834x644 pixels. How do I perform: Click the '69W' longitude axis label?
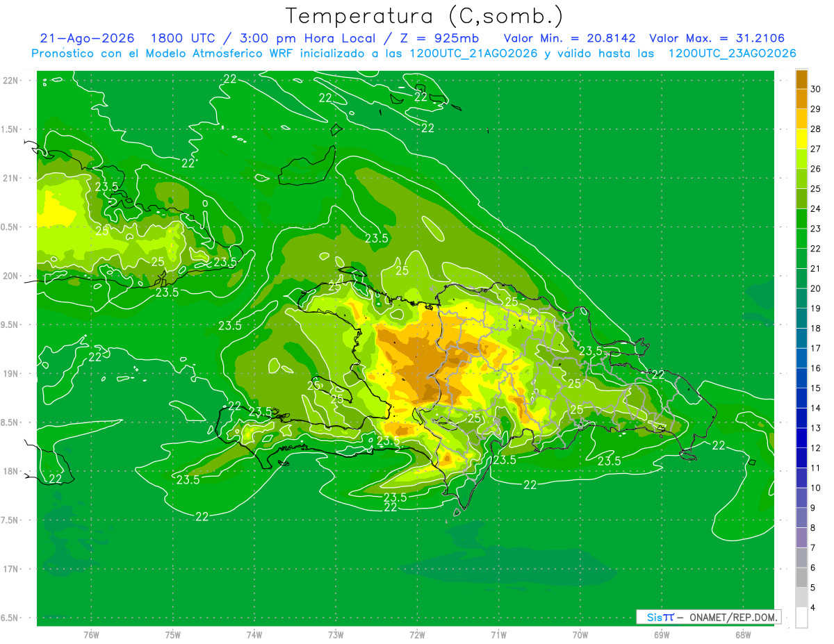(662, 635)
